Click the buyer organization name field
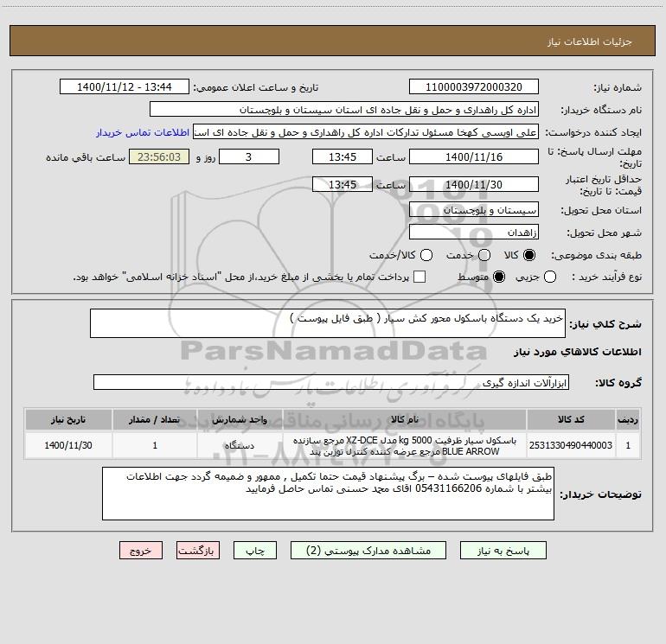 point(344,110)
